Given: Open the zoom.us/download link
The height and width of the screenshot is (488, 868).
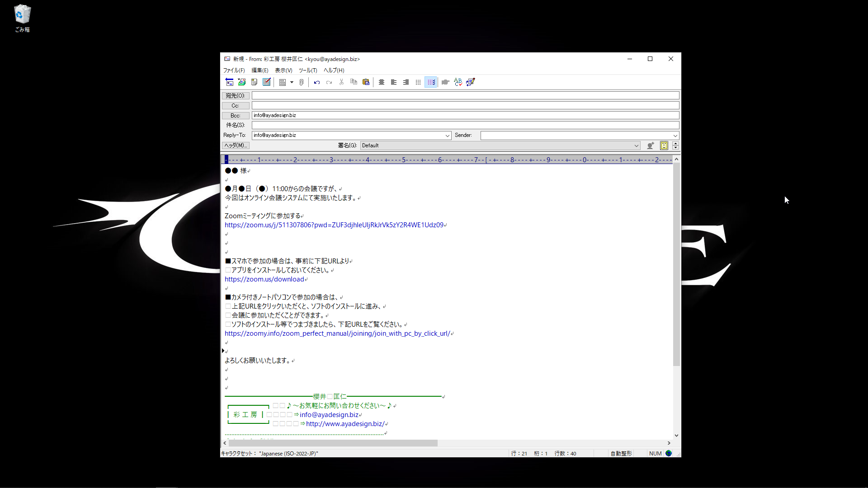Looking at the screenshot, I should click(x=264, y=279).
